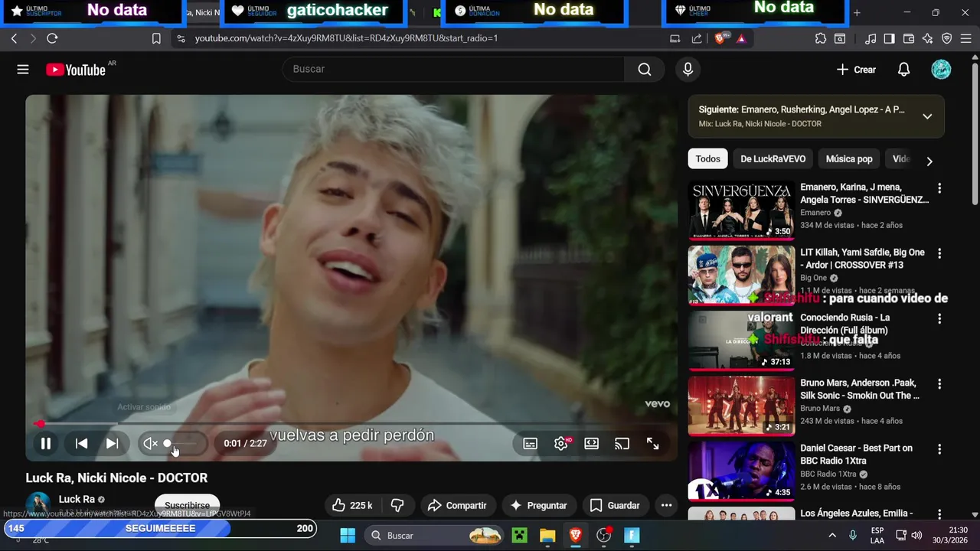Open Brave VPN shield icon

click(x=946, y=38)
